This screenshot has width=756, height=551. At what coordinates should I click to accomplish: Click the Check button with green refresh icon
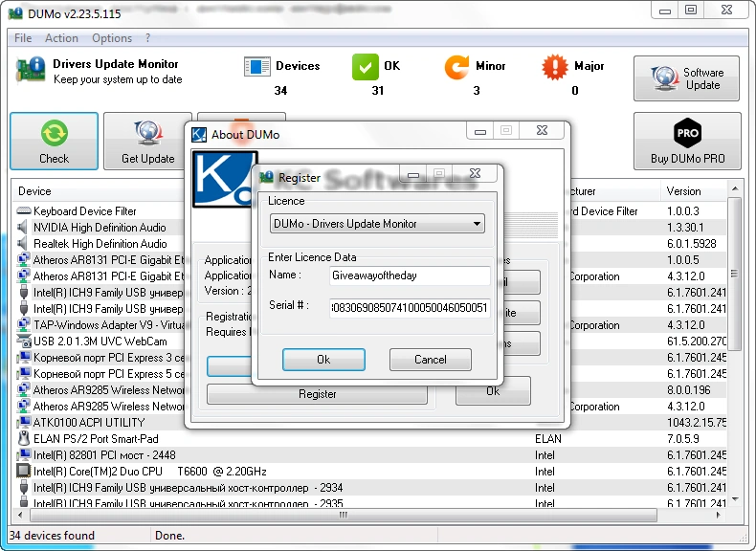pyautogui.click(x=54, y=142)
